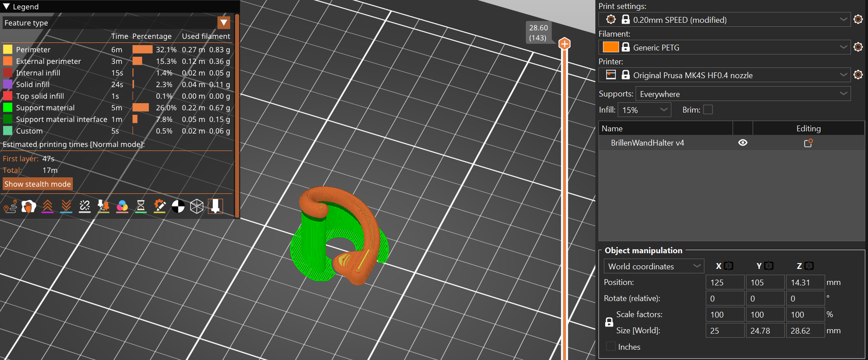Open Infill 15% dropdown
This screenshot has width=868, height=360.
pyautogui.click(x=645, y=110)
